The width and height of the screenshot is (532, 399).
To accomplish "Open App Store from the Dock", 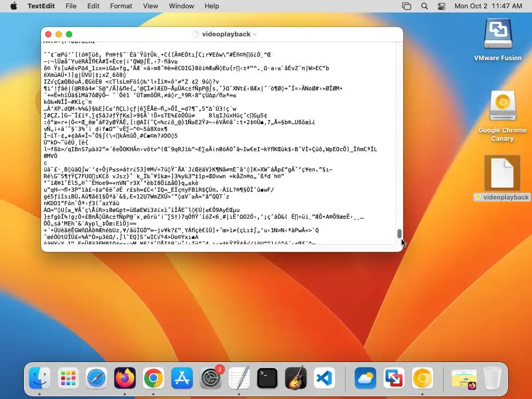I will [x=182, y=378].
